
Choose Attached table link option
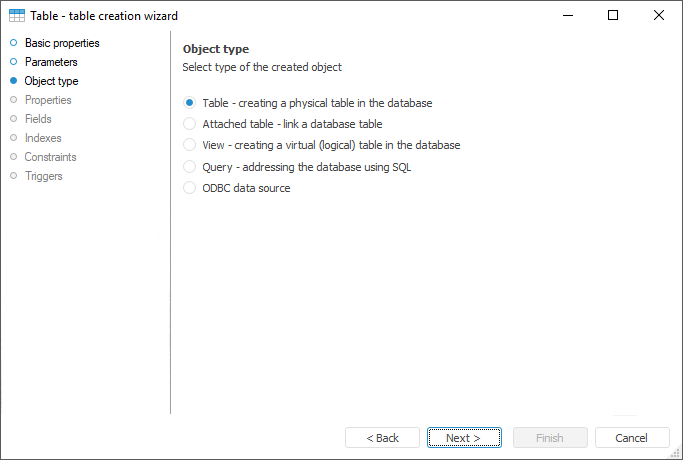[190, 124]
